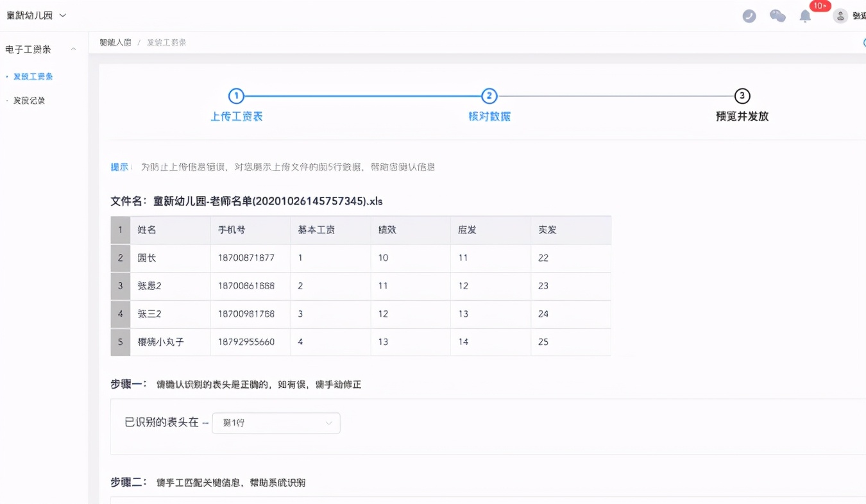
Task: Open the user avatar in top right
Action: 840,16
